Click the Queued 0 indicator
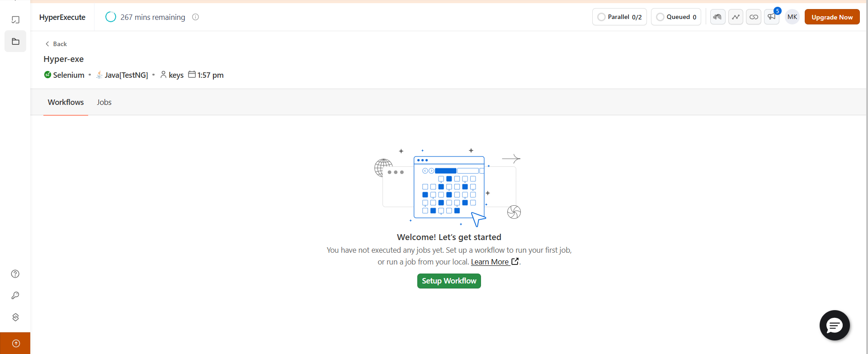Screen dimensions: 868x354 [x=676, y=17]
